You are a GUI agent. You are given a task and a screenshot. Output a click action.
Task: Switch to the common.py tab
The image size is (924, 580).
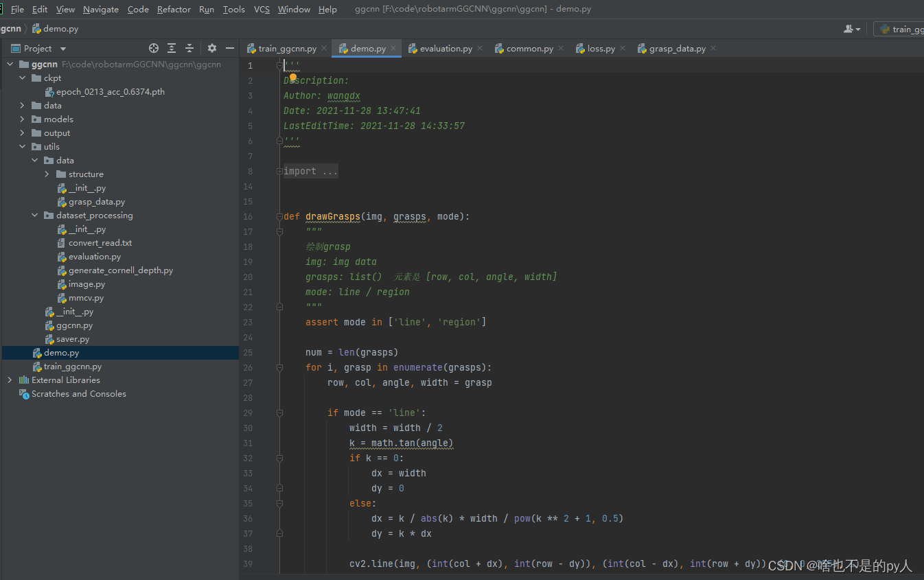(x=528, y=48)
